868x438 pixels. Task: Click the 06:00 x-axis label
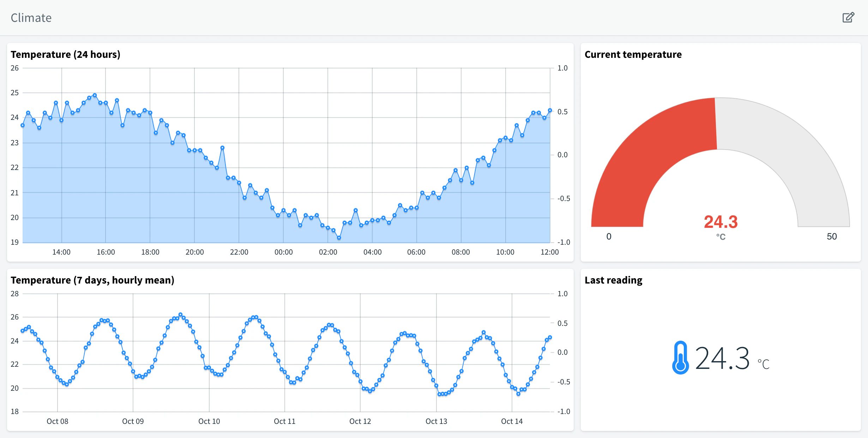tap(416, 252)
